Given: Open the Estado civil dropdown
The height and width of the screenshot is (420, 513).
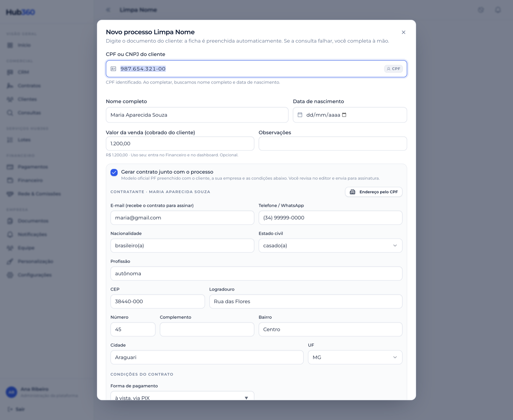Looking at the screenshot, I should click(330, 246).
